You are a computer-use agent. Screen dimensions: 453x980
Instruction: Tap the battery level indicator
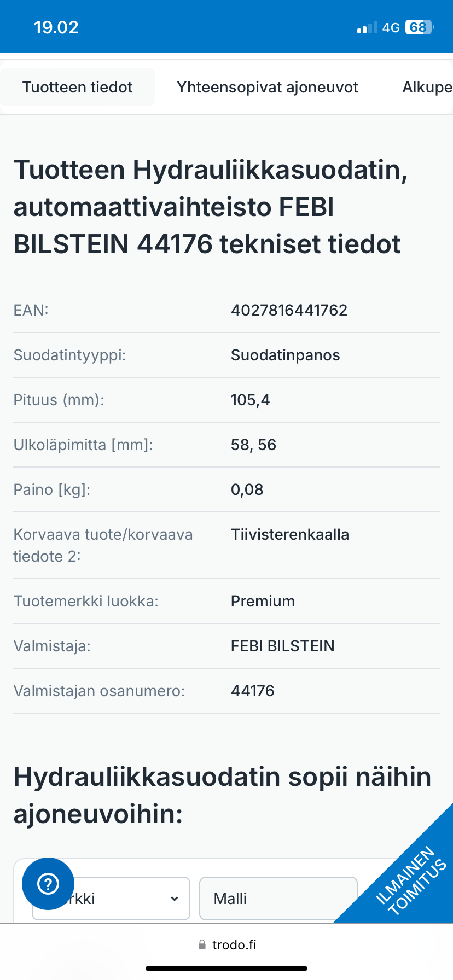[x=419, y=27]
